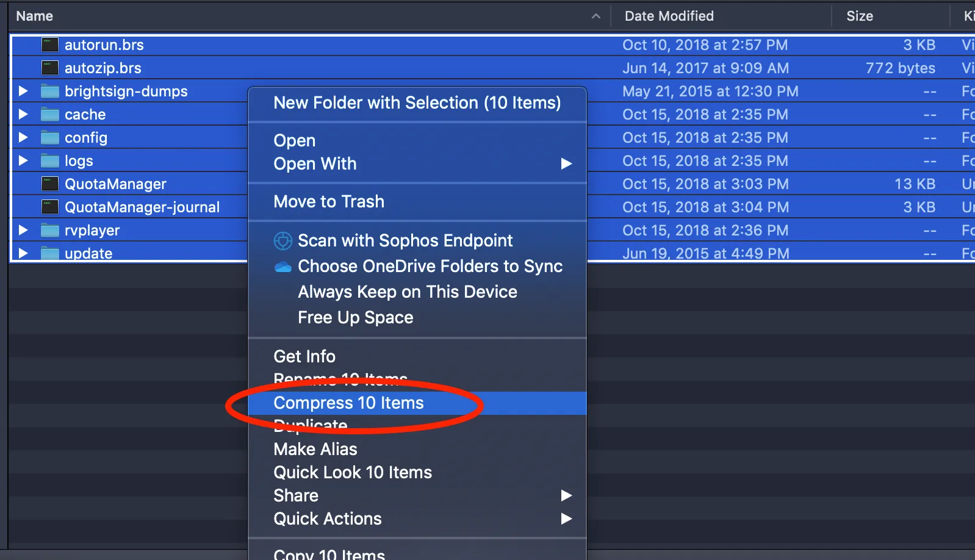Click the QuotaManager-journal file icon

click(49, 207)
